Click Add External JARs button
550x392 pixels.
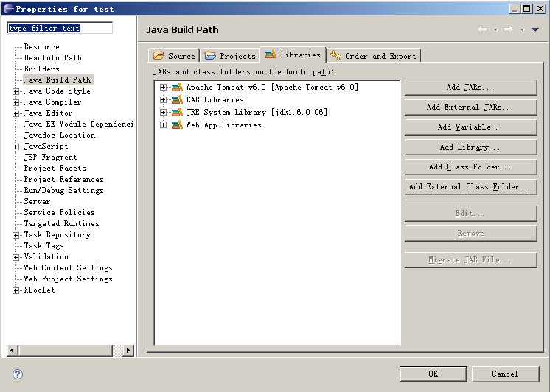tap(470, 108)
